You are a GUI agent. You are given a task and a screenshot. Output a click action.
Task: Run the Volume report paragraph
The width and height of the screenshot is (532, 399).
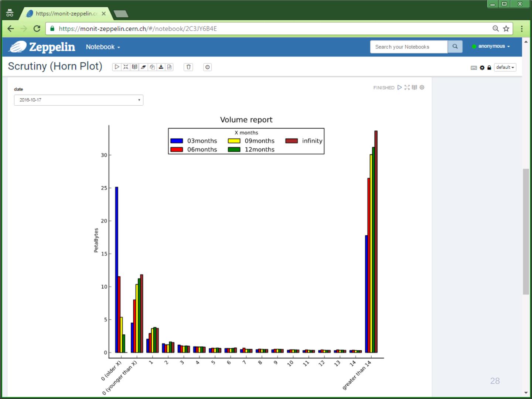[x=399, y=88]
